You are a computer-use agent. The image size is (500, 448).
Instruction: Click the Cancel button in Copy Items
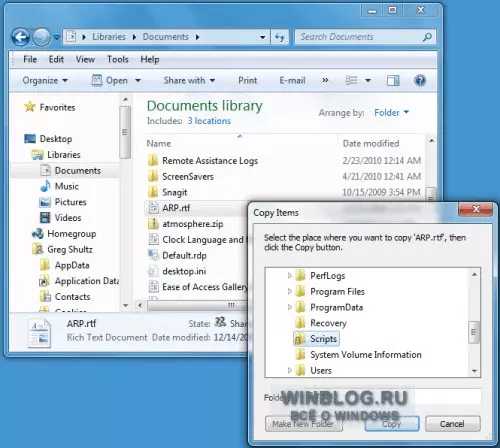(x=453, y=424)
